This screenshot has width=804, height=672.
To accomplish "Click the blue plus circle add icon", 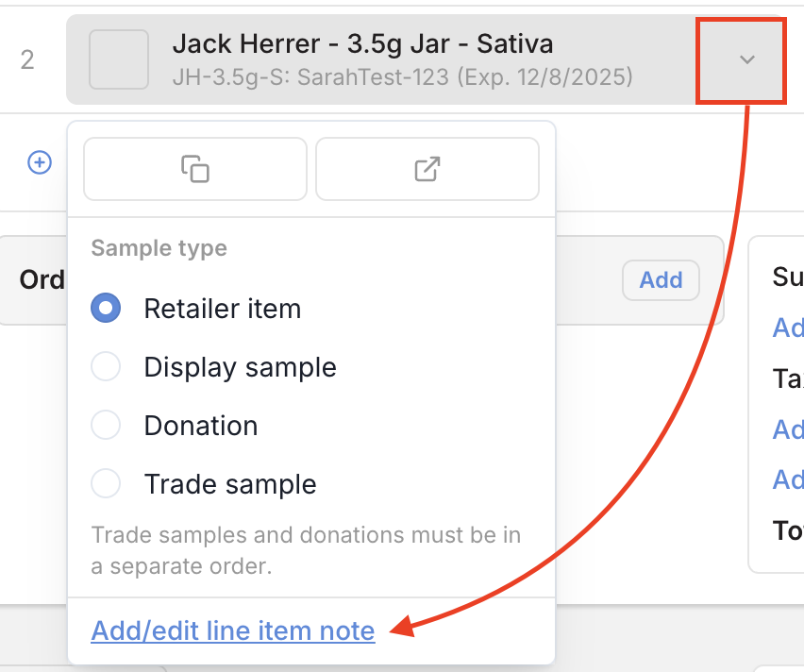I will tap(39, 162).
